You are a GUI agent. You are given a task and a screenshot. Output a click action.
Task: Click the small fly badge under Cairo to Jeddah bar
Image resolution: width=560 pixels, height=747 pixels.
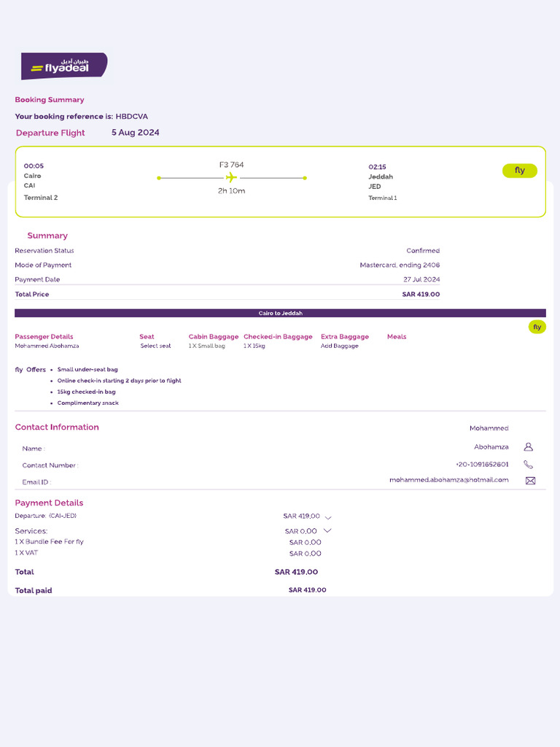(537, 327)
